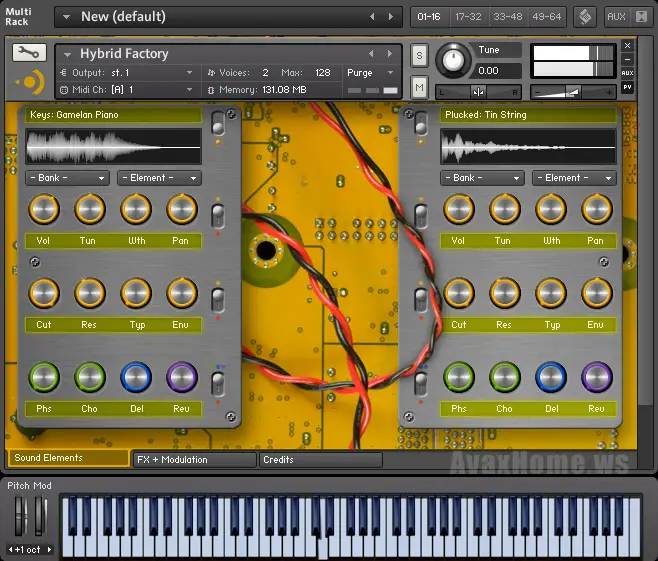Click the Kontakt logo icon in Multi Rack header

click(x=585, y=17)
